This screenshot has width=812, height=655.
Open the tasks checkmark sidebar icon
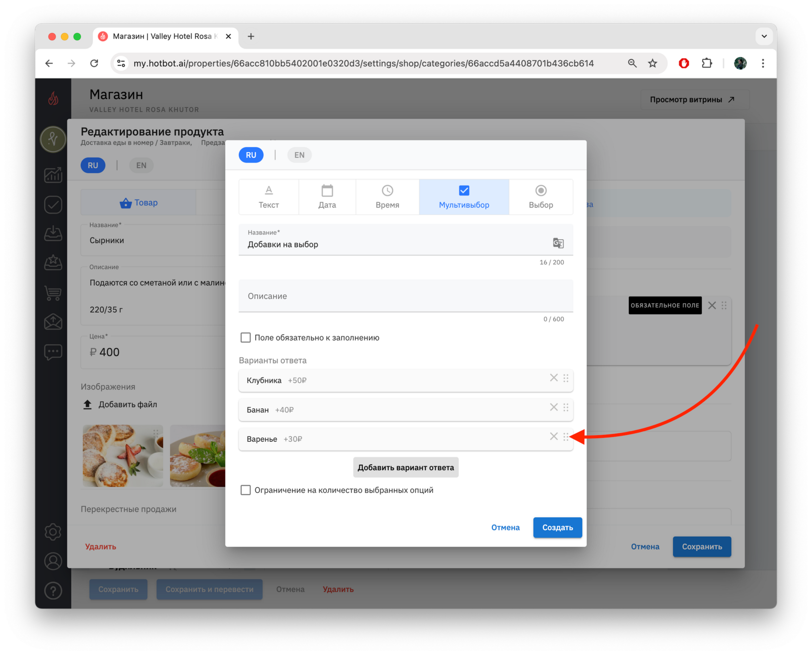[x=53, y=204]
